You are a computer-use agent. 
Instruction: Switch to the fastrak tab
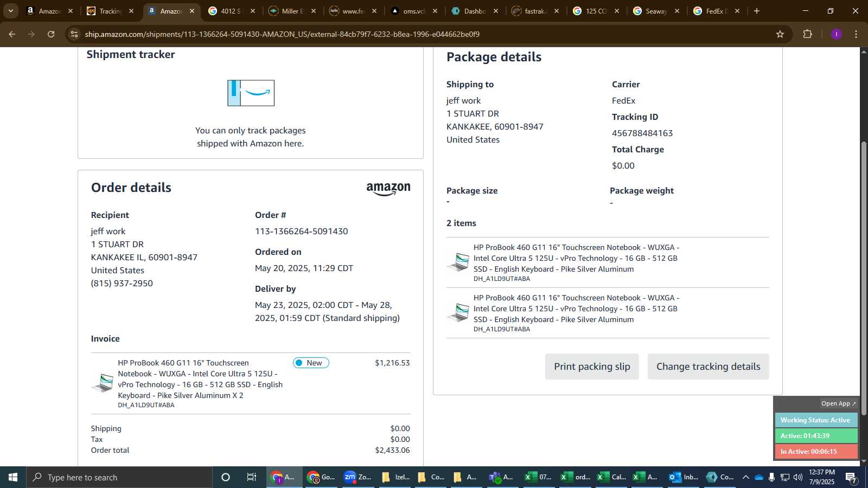pyautogui.click(x=535, y=11)
